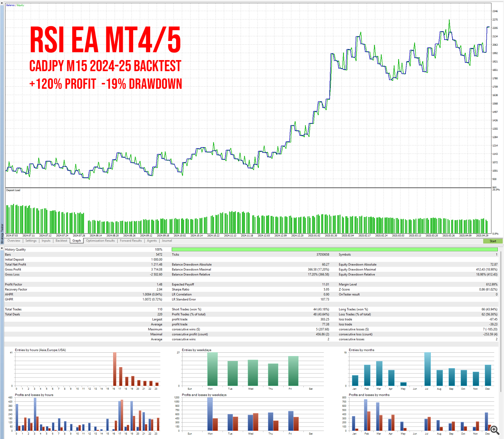Click Balance Drawdown Absolute value 60.27
Screen dimensions: 504x439
click(325, 265)
